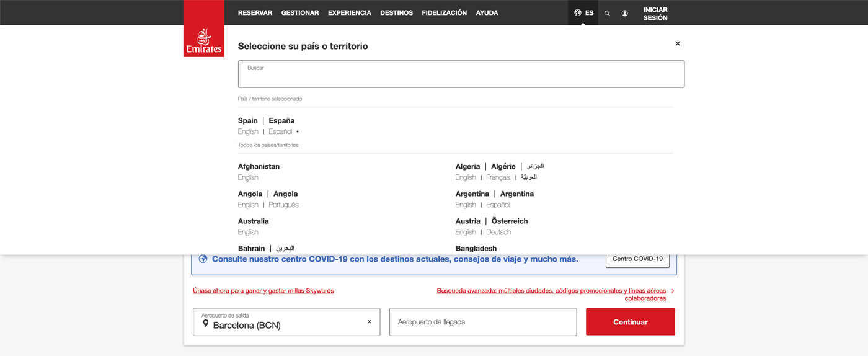Select English under Afghanistan
This screenshot has width=868, height=356.
(x=248, y=177)
